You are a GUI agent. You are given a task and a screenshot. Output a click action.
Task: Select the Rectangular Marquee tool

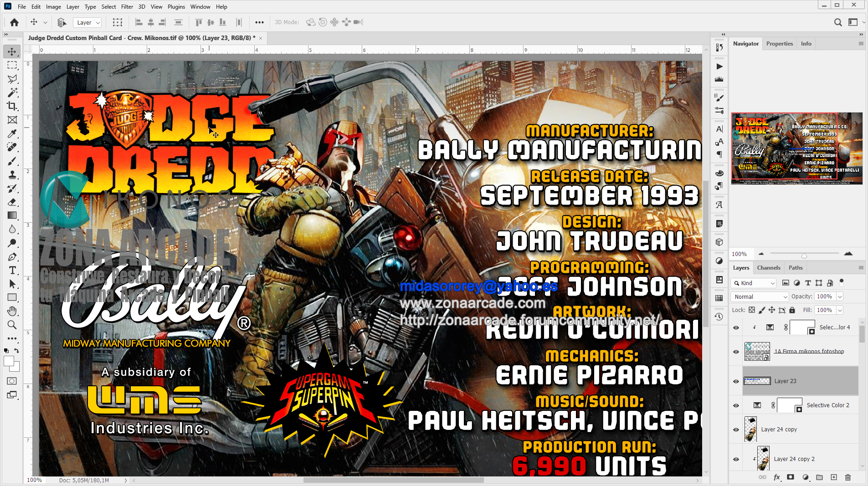[12, 65]
